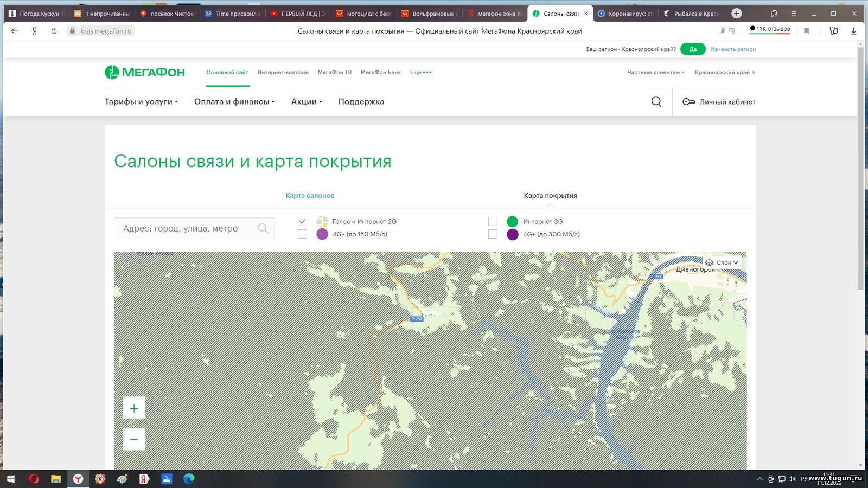Open File Explorer from the taskbar
Screen dimensions: 868x488
pos(56,479)
